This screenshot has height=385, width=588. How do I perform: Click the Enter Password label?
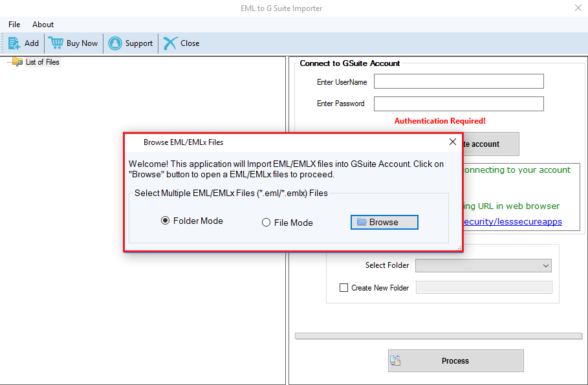340,104
